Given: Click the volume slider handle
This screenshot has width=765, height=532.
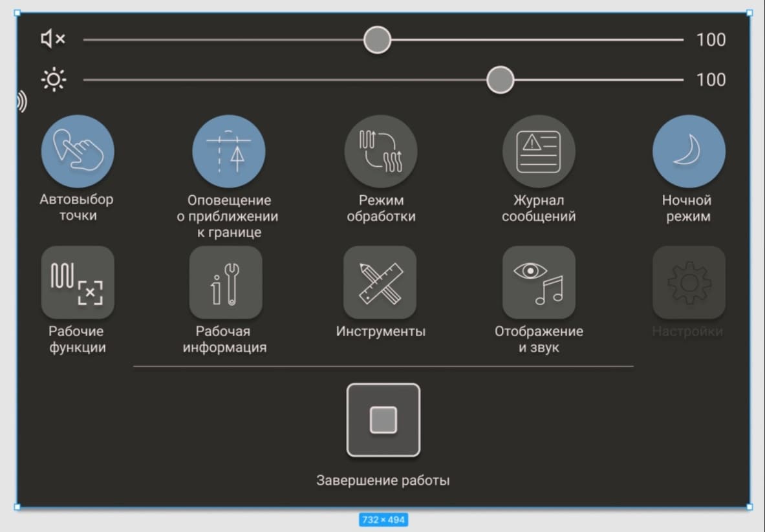Looking at the screenshot, I should [377, 40].
